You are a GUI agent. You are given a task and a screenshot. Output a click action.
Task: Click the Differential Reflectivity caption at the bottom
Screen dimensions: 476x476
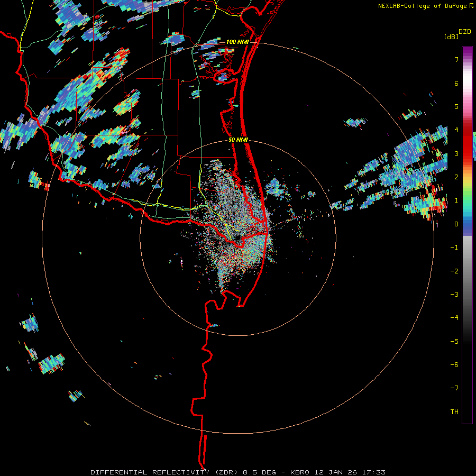(238, 472)
